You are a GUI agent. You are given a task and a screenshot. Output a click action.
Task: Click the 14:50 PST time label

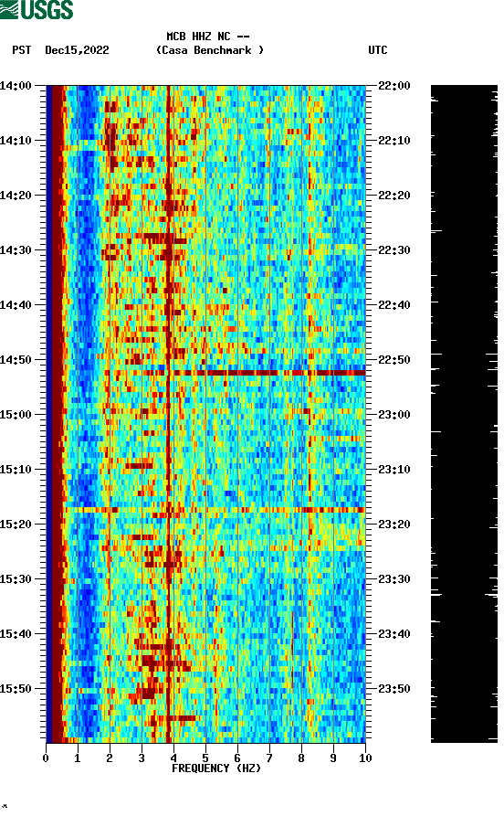pos(16,360)
